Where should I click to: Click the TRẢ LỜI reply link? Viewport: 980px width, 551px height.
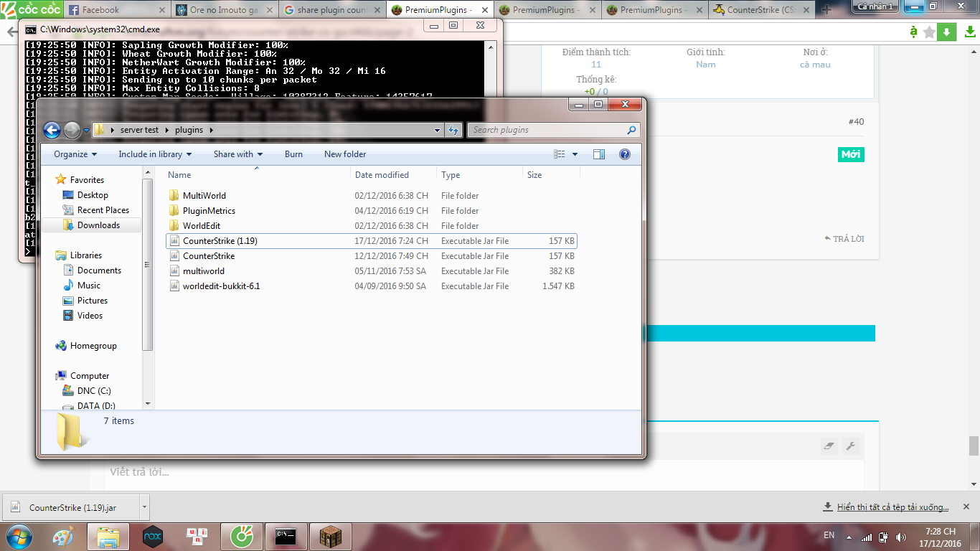844,239
